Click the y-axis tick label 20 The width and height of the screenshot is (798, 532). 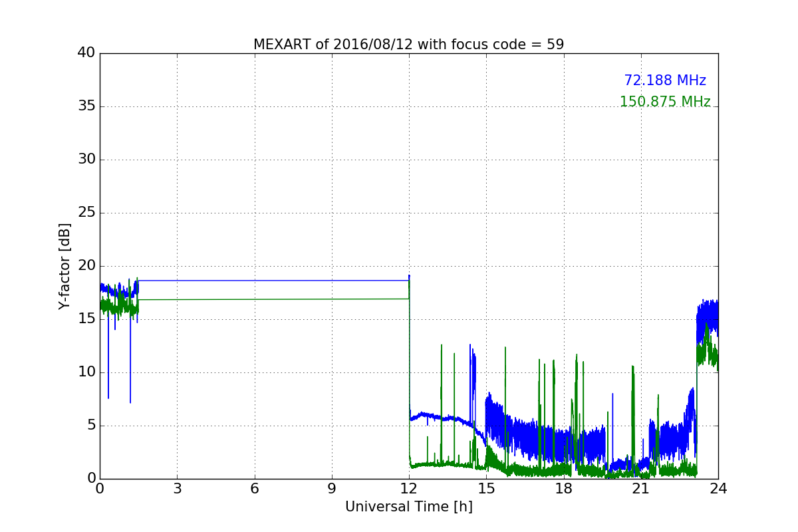(x=86, y=266)
